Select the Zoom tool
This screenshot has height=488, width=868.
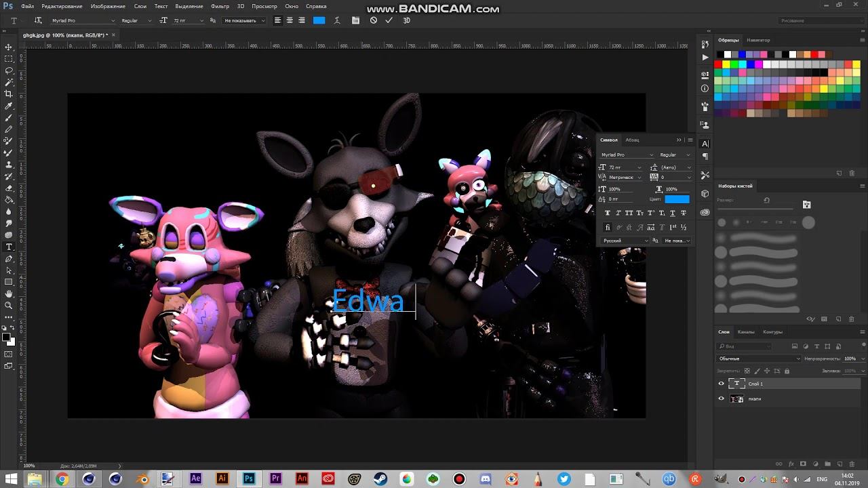click(9, 305)
